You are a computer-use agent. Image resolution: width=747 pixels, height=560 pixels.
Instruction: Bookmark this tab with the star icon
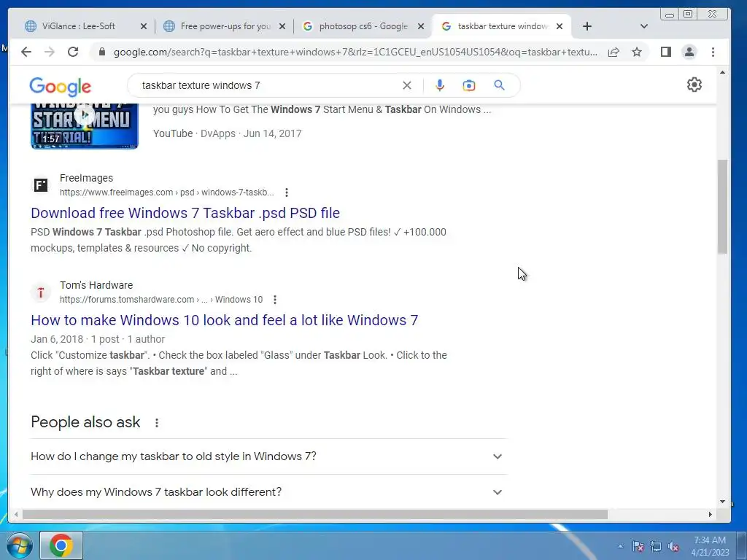click(x=637, y=52)
